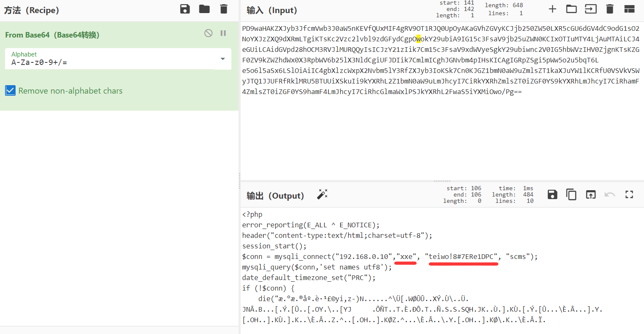
Task: Copy raw output to clipboard
Action: pos(572,194)
